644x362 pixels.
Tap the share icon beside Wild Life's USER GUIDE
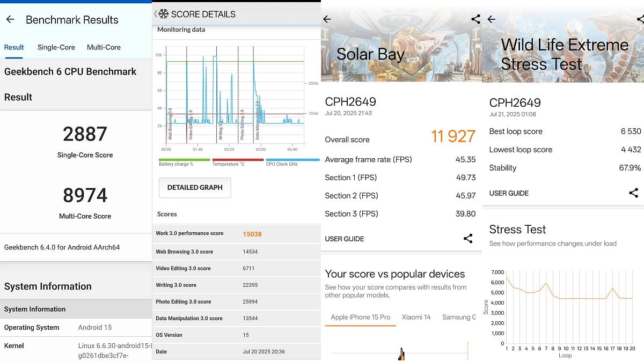[x=634, y=193]
